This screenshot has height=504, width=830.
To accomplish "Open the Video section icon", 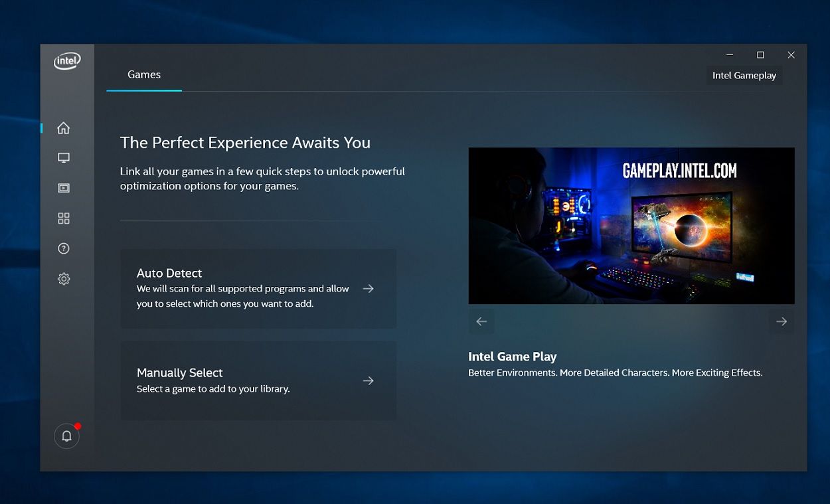I will click(x=64, y=188).
